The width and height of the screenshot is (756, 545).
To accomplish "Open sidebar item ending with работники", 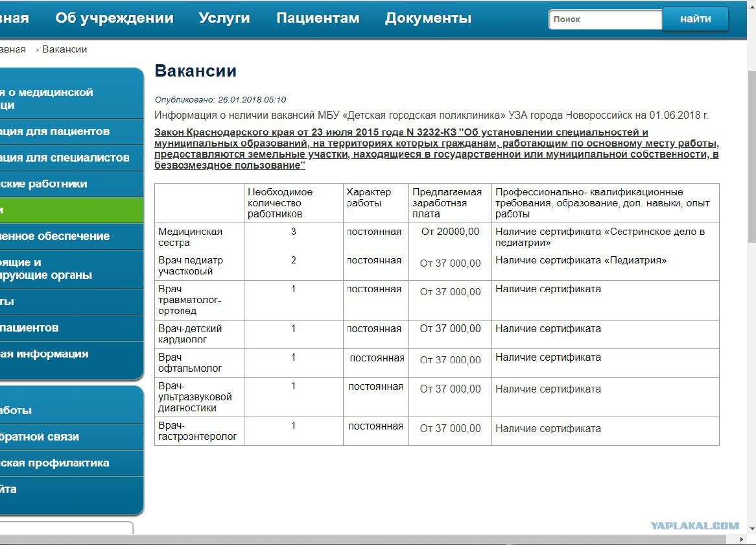I will point(71,184).
